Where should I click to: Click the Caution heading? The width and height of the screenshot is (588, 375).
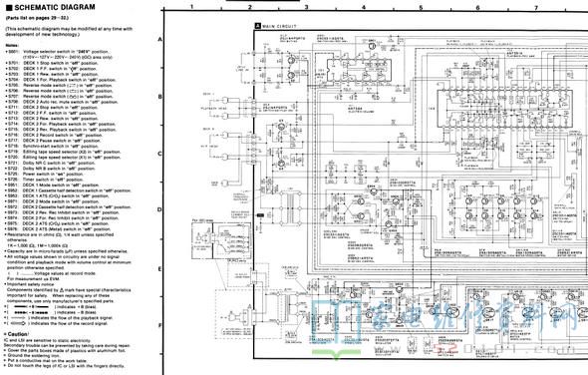[16, 334]
